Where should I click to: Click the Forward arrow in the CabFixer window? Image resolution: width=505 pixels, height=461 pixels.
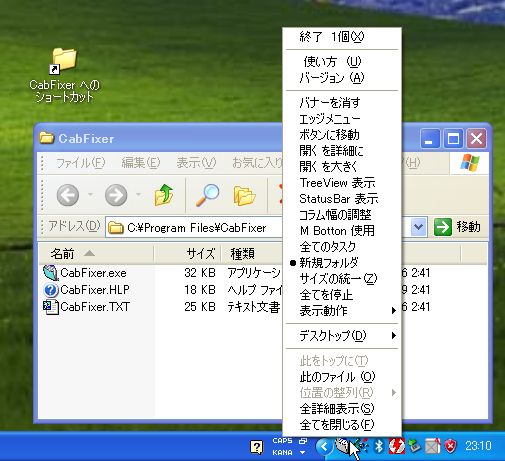tap(116, 195)
